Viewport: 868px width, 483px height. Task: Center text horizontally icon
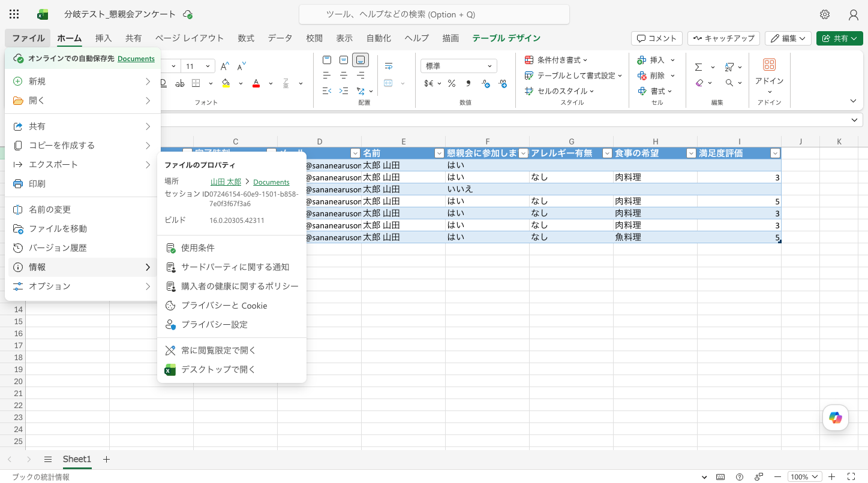[344, 76]
